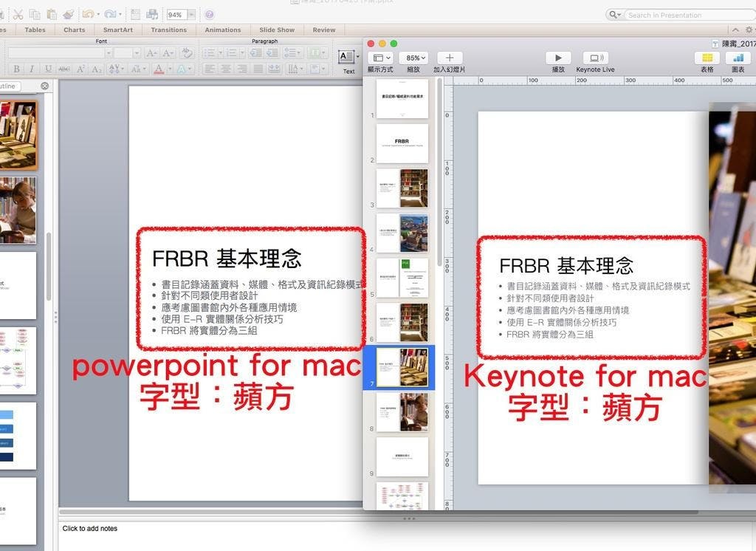Screen dimensions: 756x551
Task: Click the Justify alignment icon
Action: pyautogui.click(x=258, y=69)
